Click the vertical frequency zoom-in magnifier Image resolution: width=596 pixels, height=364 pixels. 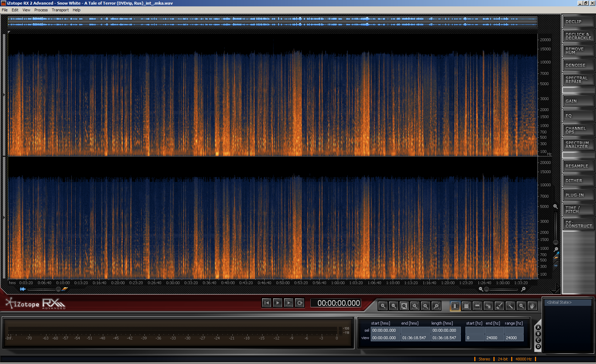(556, 206)
